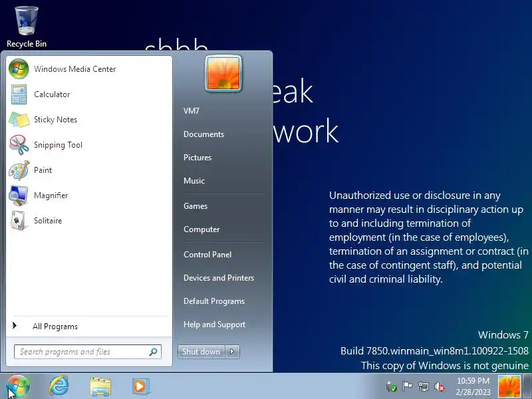
Task: Open the Paint palette icon
Action: click(19, 170)
